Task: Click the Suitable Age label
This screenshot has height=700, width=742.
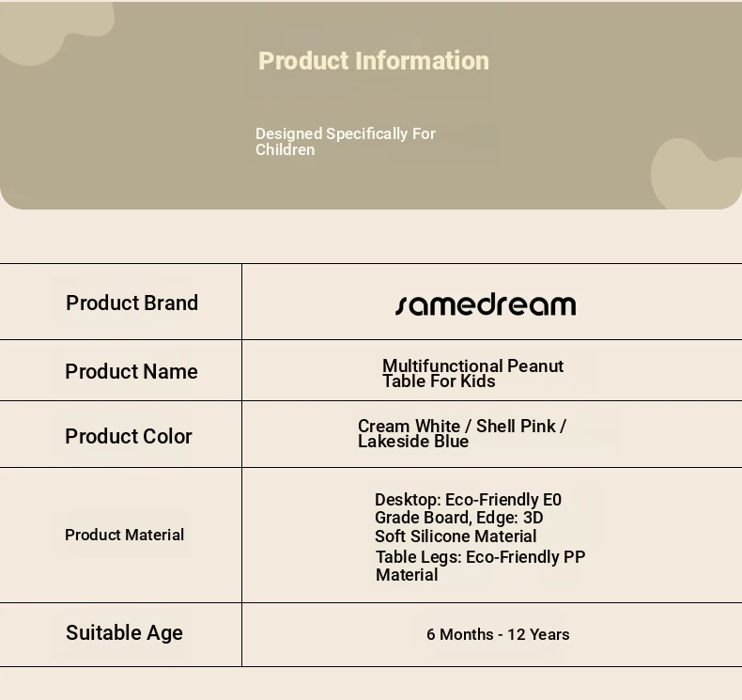Action: tap(125, 632)
